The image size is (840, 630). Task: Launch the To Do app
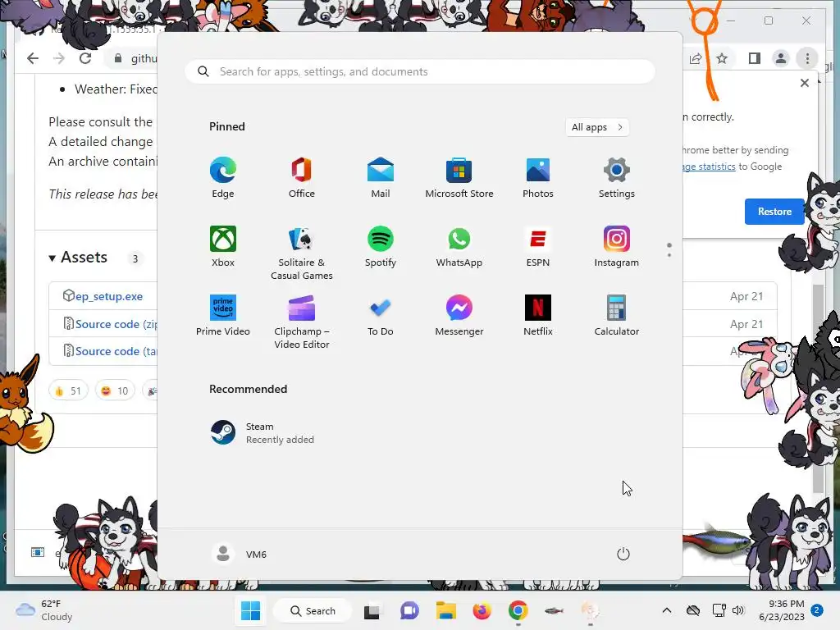(x=381, y=316)
